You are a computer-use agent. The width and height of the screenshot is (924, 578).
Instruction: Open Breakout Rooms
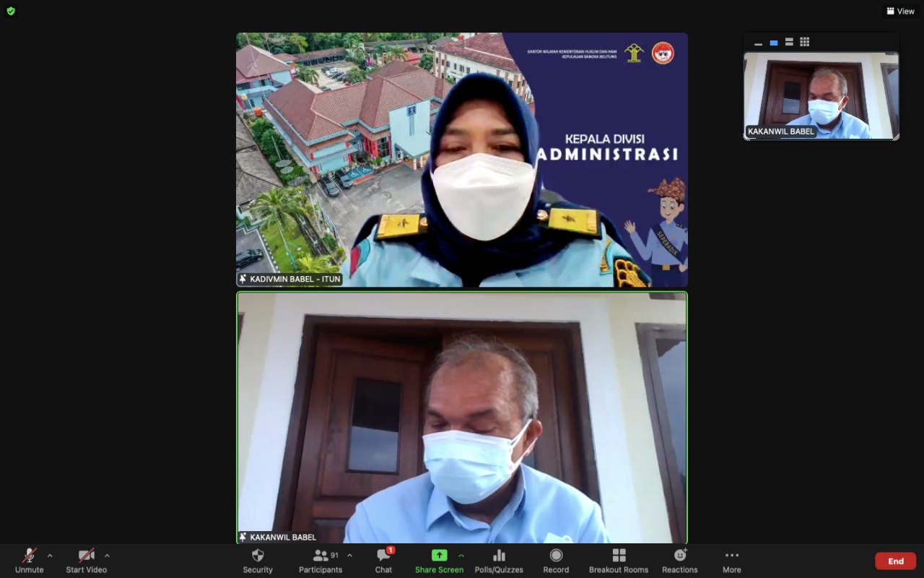(619, 560)
